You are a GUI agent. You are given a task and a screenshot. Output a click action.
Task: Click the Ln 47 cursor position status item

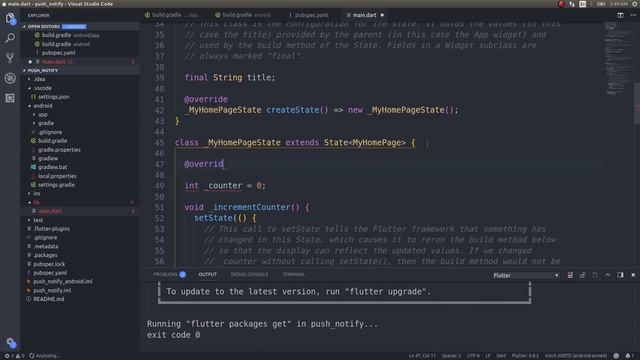point(422,356)
